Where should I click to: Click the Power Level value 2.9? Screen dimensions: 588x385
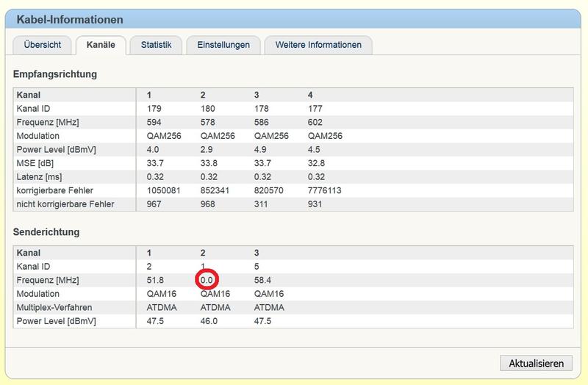[x=207, y=149]
